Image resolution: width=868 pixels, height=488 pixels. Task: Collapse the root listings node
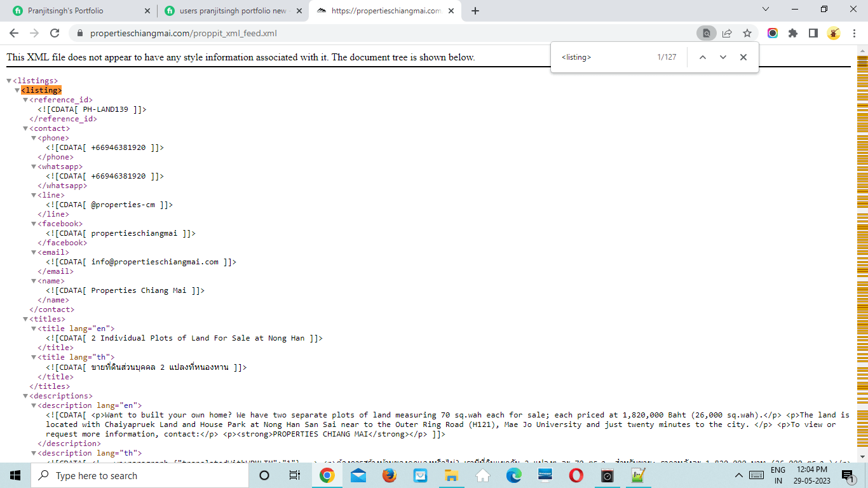tap(9, 81)
